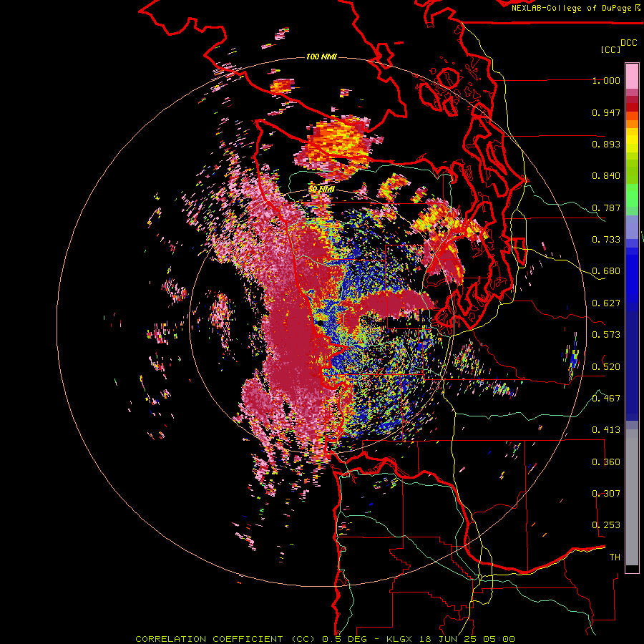Screen dimensions: 644x644
Task: Click the Correlation Coefficient caption at bottom
Action: [325, 639]
